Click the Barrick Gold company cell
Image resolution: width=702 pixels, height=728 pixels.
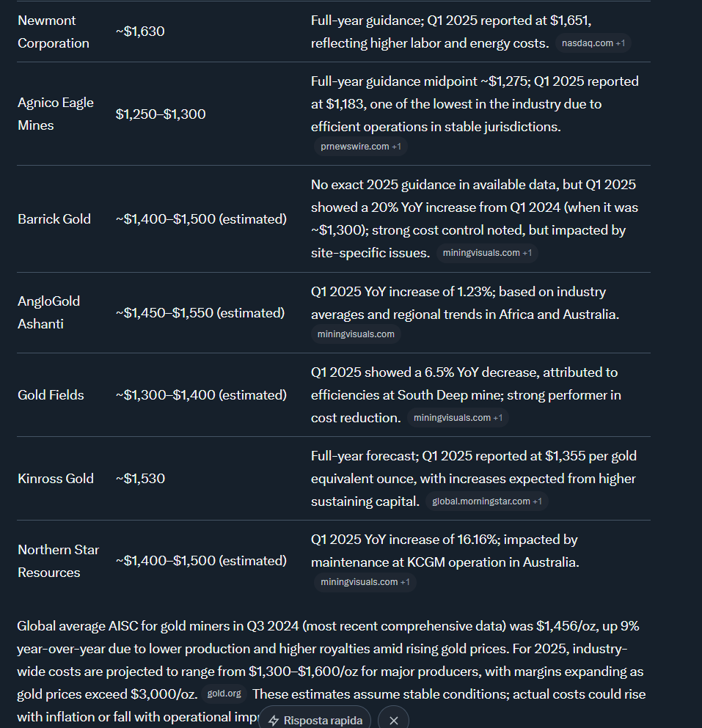click(54, 218)
